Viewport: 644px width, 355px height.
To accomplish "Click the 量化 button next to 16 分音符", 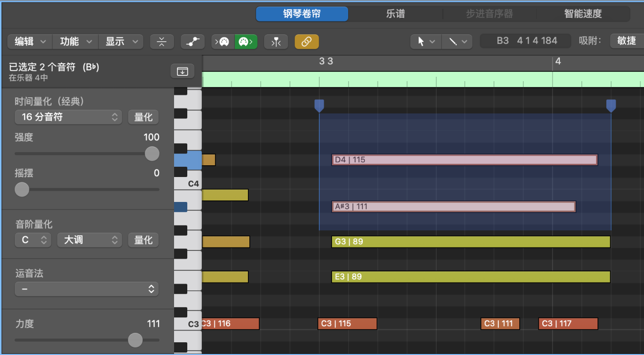I will [x=143, y=117].
